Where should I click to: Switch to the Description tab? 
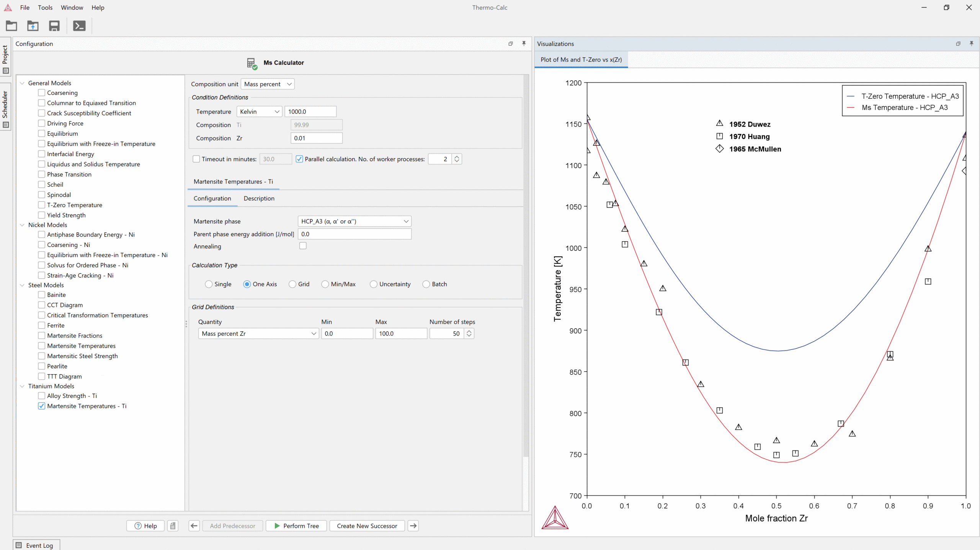[259, 198]
